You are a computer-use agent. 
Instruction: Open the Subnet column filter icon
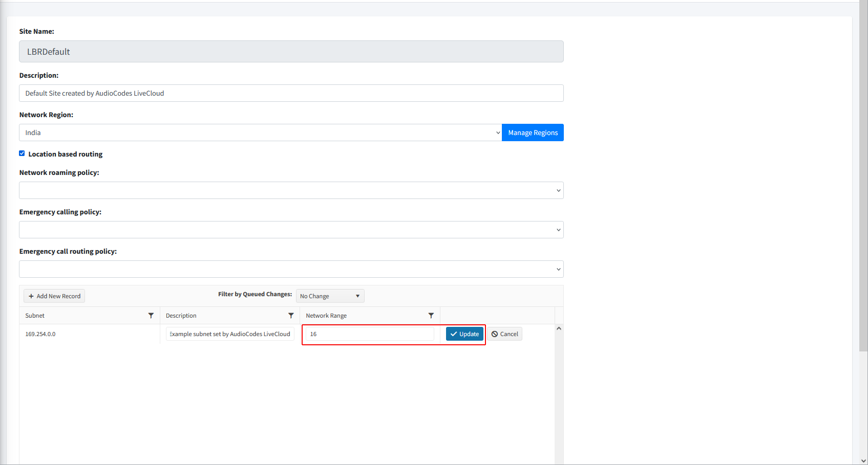click(151, 316)
